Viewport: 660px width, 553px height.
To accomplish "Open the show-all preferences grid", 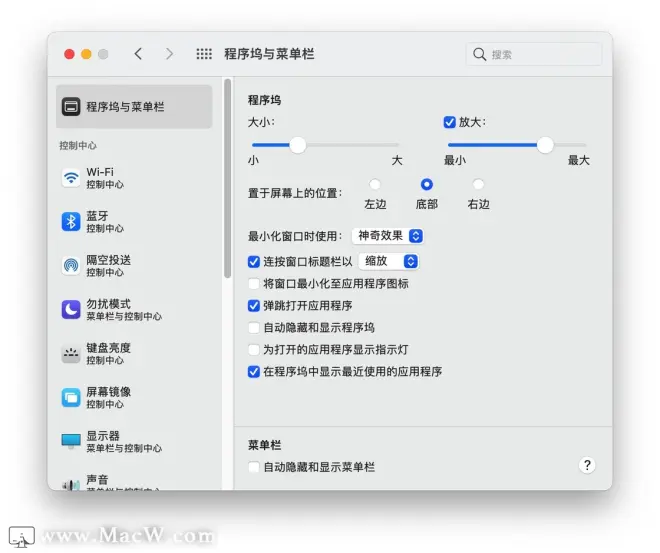I will (204, 54).
